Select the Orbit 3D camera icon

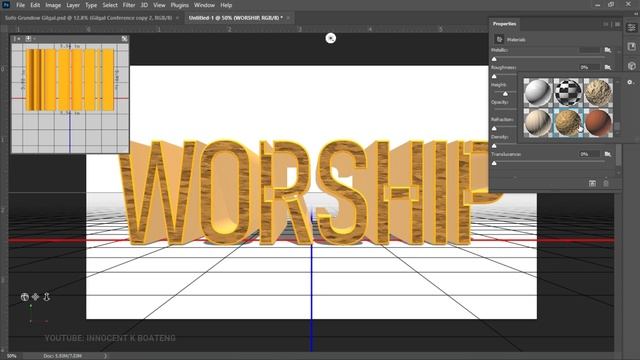24,297
